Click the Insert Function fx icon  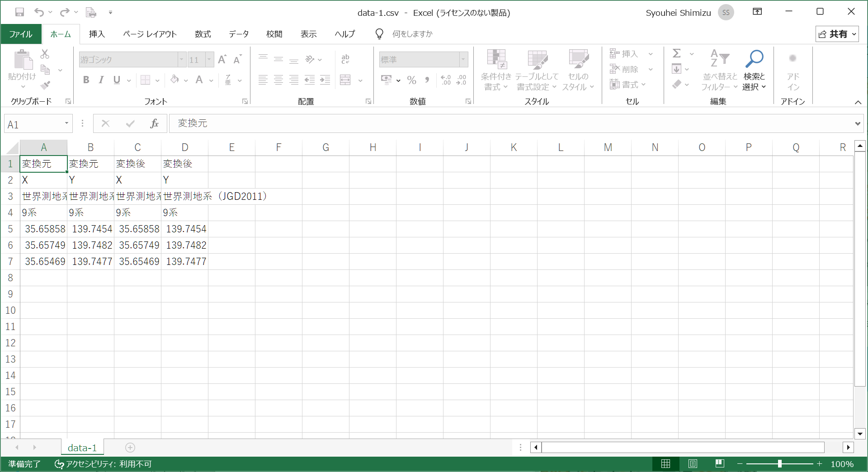point(154,123)
